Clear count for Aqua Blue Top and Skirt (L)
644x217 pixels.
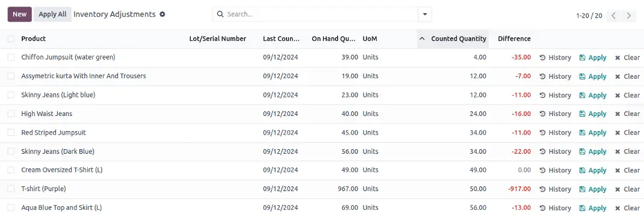click(x=627, y=208)
